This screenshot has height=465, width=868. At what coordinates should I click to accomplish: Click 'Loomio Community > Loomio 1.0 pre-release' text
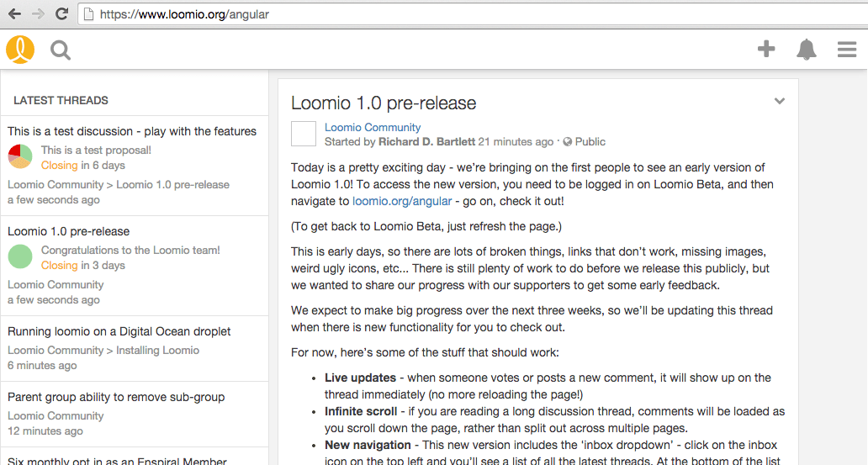click(119, 184)
